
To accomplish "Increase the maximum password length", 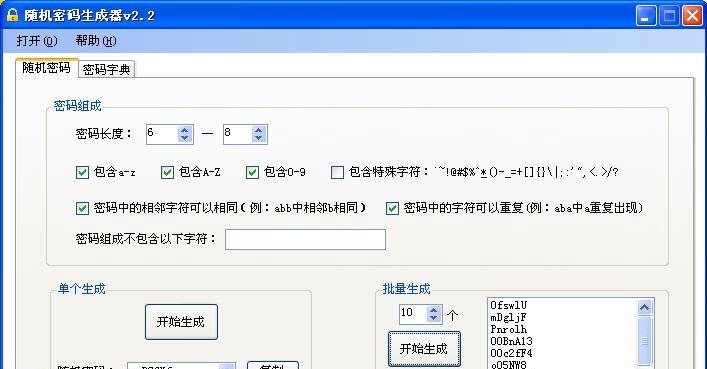I will (259, 130).
